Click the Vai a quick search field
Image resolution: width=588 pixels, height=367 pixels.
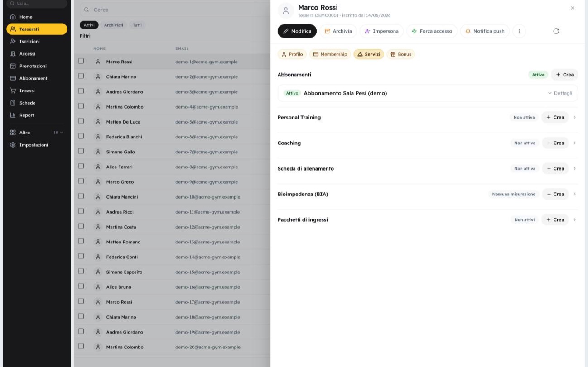[x=37, y=4]
